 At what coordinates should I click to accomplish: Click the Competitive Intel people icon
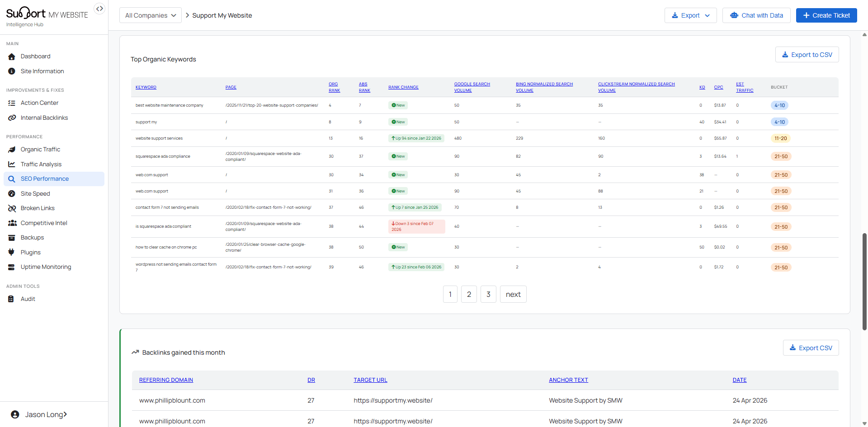point(12,223)
